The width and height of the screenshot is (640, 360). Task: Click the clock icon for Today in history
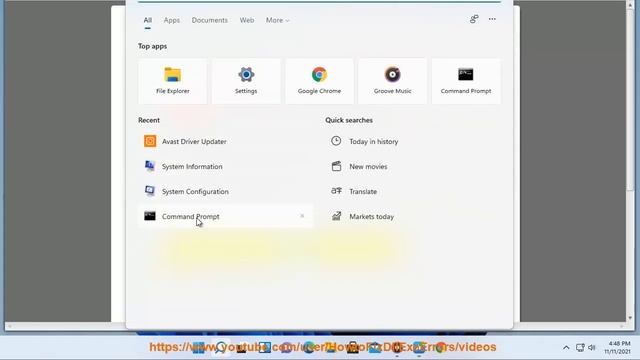[336, 141]
